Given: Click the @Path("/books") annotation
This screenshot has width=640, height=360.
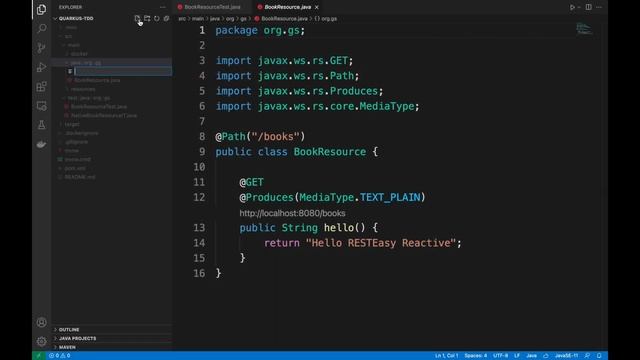Looking at the screenshot, I should tap(260, 137).
